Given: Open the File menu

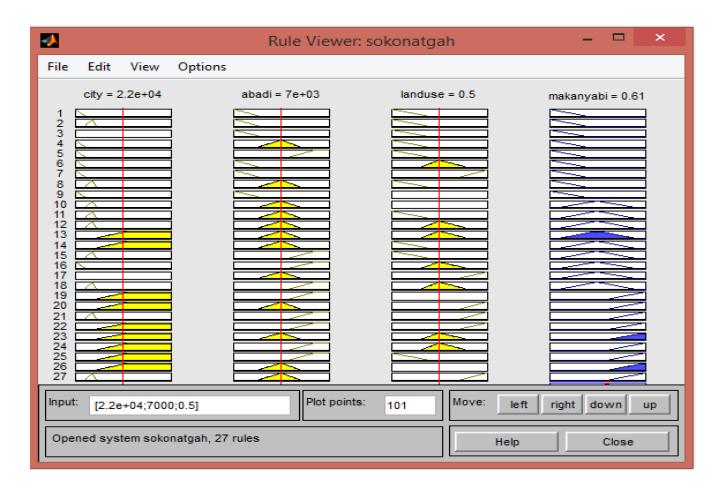Looking at the screenshot, I should tap(58, 67).
